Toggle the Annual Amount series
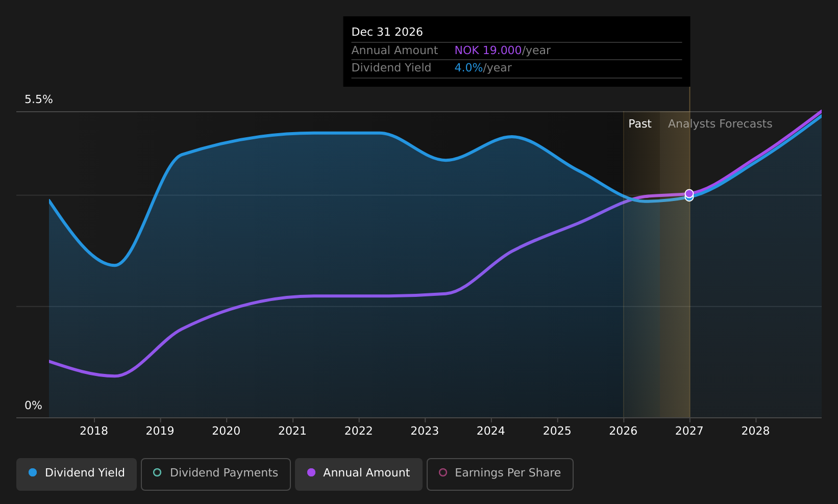This screenshot has height=504, width=838. [x=358, y=474]
